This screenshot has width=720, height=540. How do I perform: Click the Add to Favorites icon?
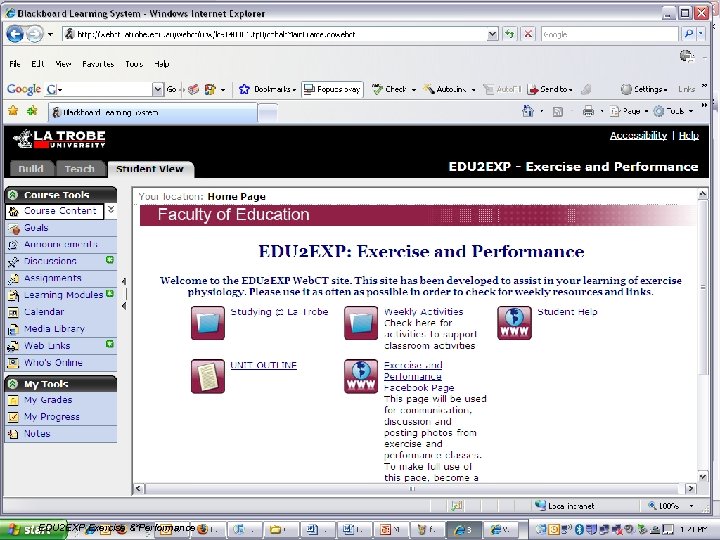[x=32, y=111]
